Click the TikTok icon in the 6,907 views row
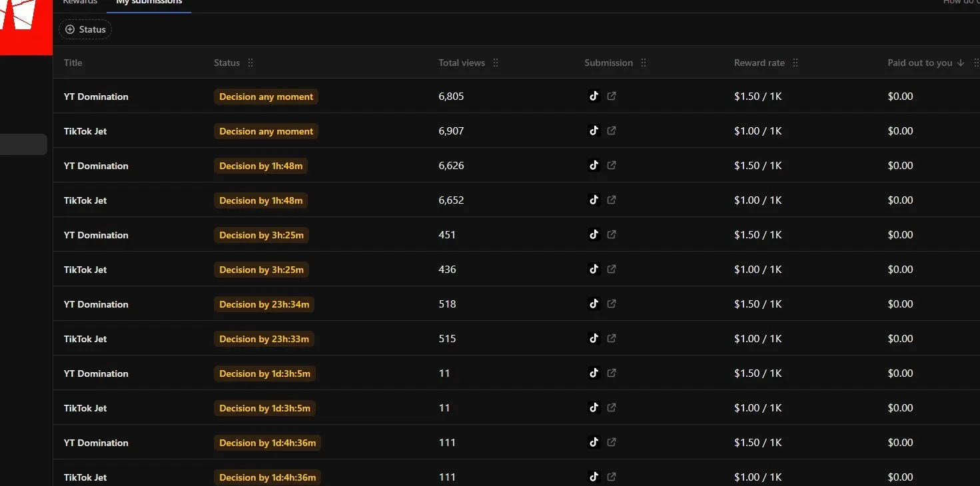This screenshot has height=486, width=980. click(x=594, y=130)
